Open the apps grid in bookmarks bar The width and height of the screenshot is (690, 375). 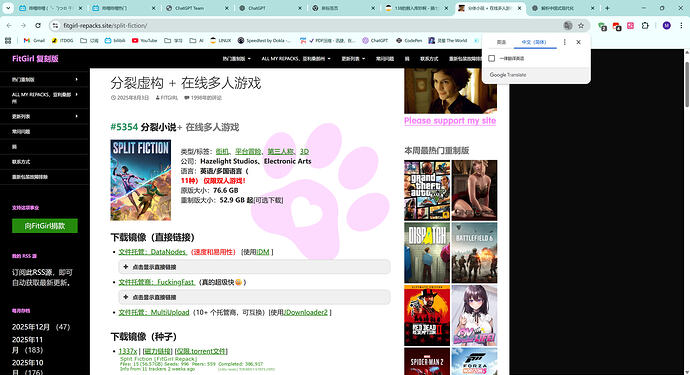8,40
